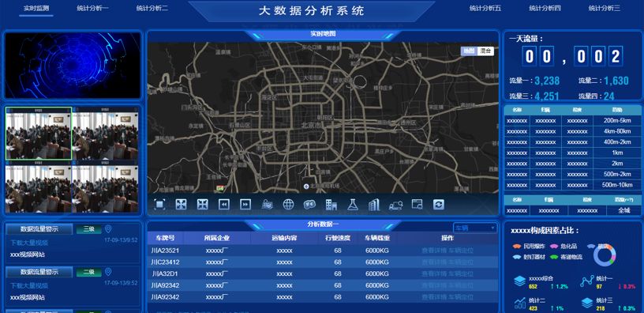The width and height of the screenshot is (644, 313).
Task: Click the rewind icon in map toolbar
Action: [224, 205]
